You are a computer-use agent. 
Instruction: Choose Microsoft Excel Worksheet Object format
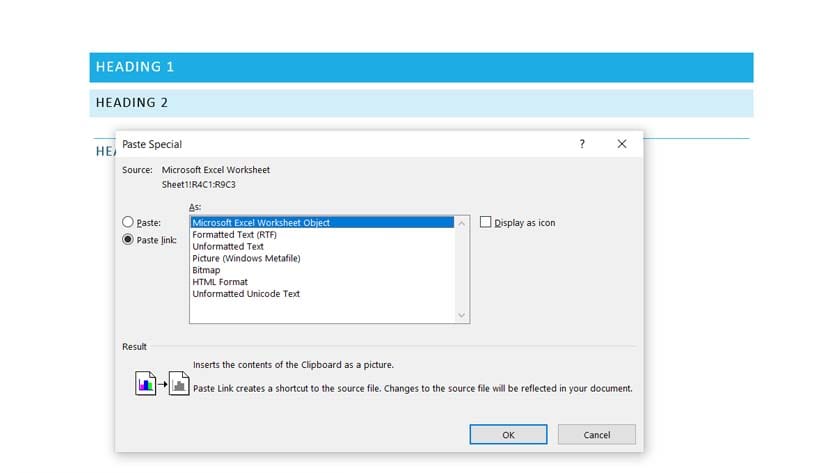coord(322,222)
